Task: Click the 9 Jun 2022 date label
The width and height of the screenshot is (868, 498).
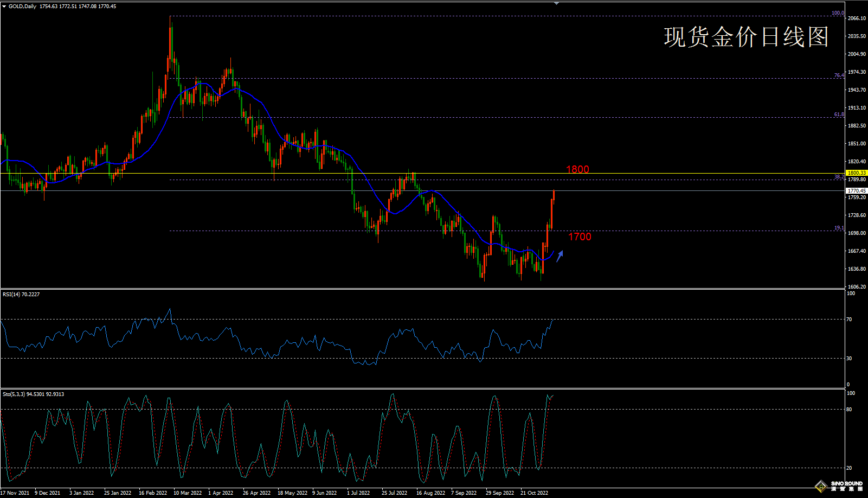Action: point(325,493)
